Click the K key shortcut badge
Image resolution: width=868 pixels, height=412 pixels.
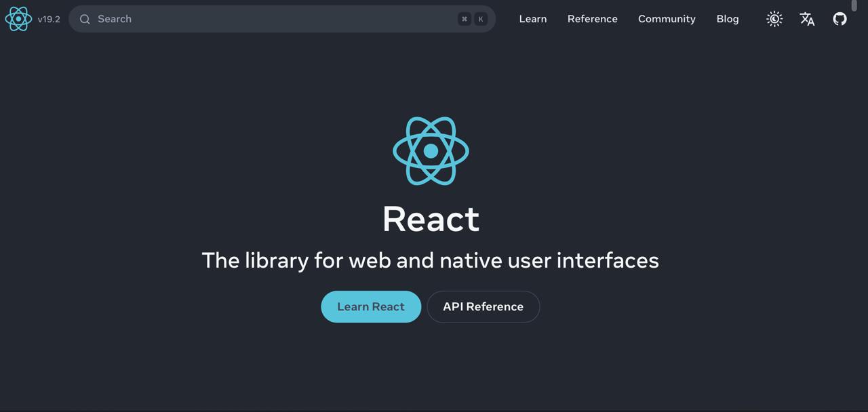pos(481,19)
